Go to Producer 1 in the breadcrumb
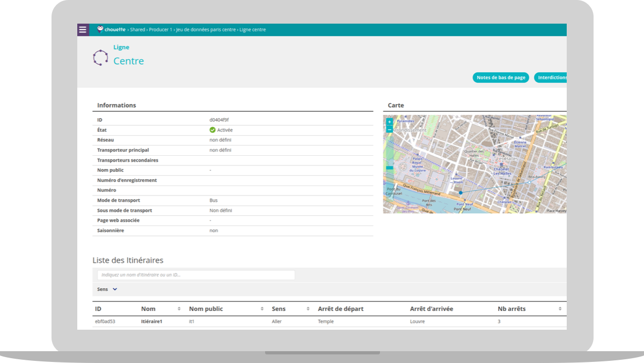Viewport: 644px width, 363px height. 160,30
